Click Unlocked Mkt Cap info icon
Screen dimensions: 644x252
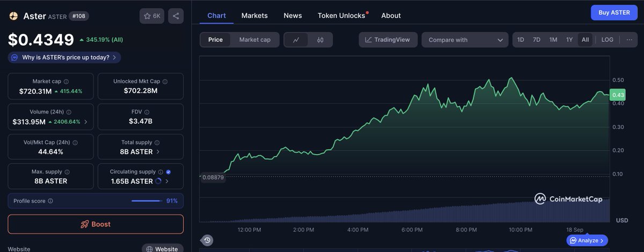165,81
